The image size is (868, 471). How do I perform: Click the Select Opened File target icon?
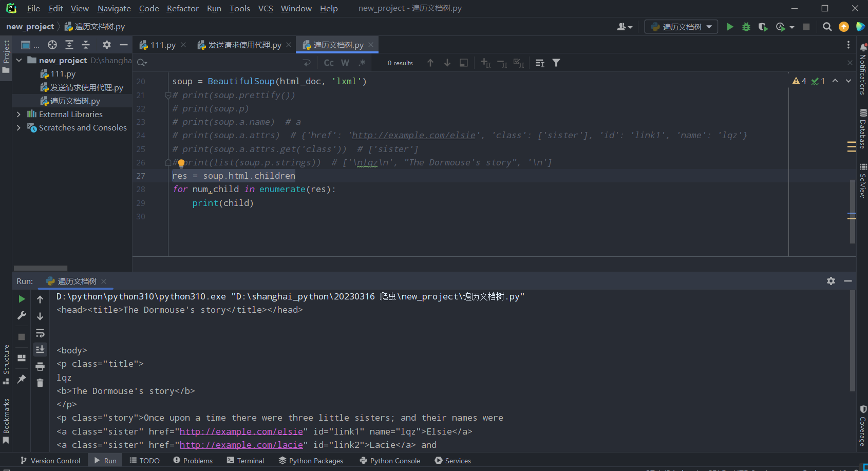(52, 45)
